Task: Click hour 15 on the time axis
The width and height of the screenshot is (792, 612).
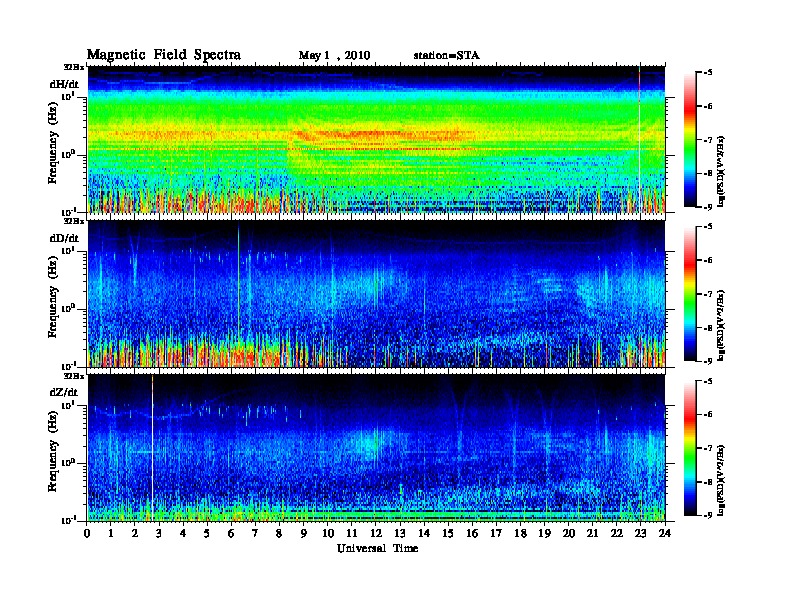Action: [449, 534]
